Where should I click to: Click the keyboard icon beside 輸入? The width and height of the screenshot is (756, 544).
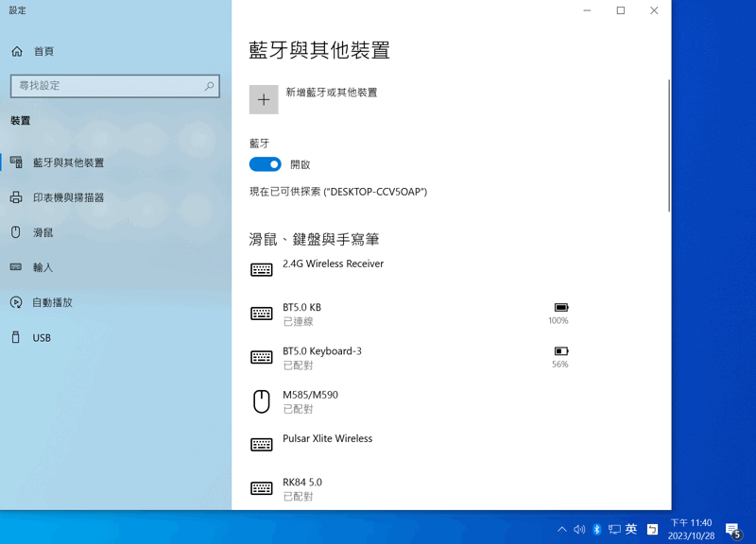pyautogui.click(x=16, y=267)
